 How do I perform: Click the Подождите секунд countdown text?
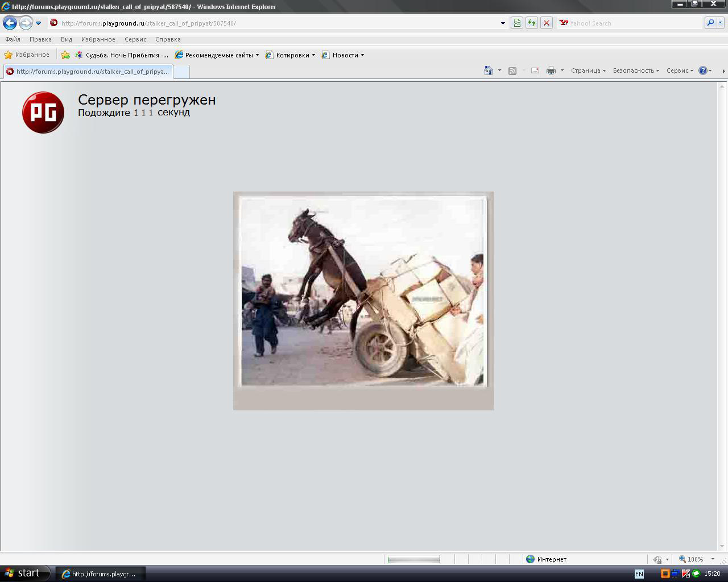click(134, 113)
